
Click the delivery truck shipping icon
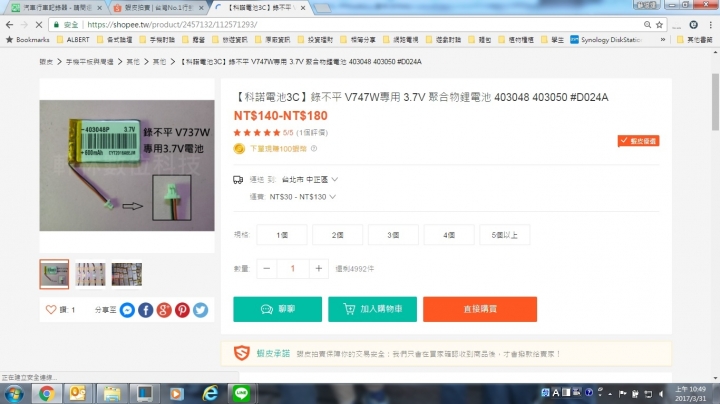coord(238,180)
